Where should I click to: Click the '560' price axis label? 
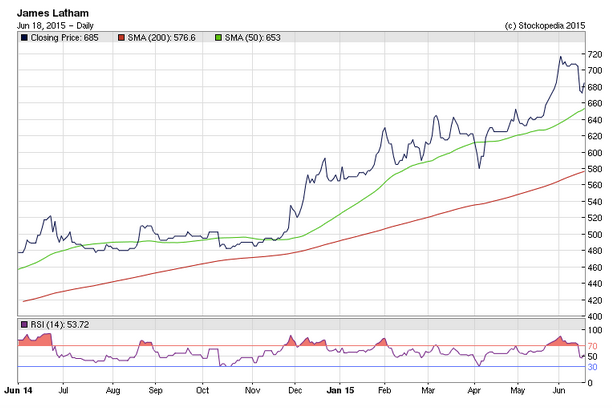click(595, 185)
